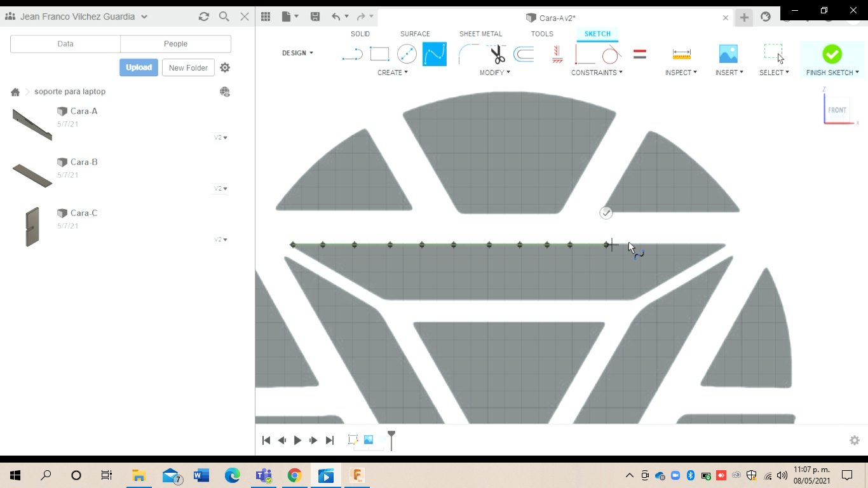Click the home icon in breadcrumb
This screenshot has width=868, height=488.
[15, 92]
